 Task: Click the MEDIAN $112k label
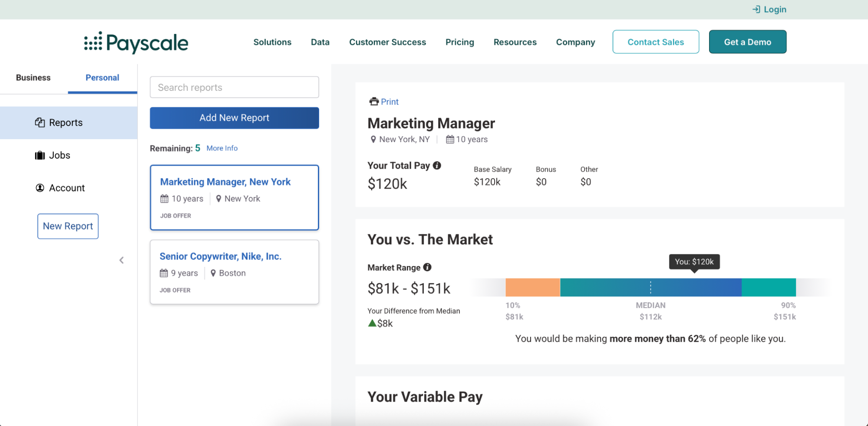click(x=650, y=311)
